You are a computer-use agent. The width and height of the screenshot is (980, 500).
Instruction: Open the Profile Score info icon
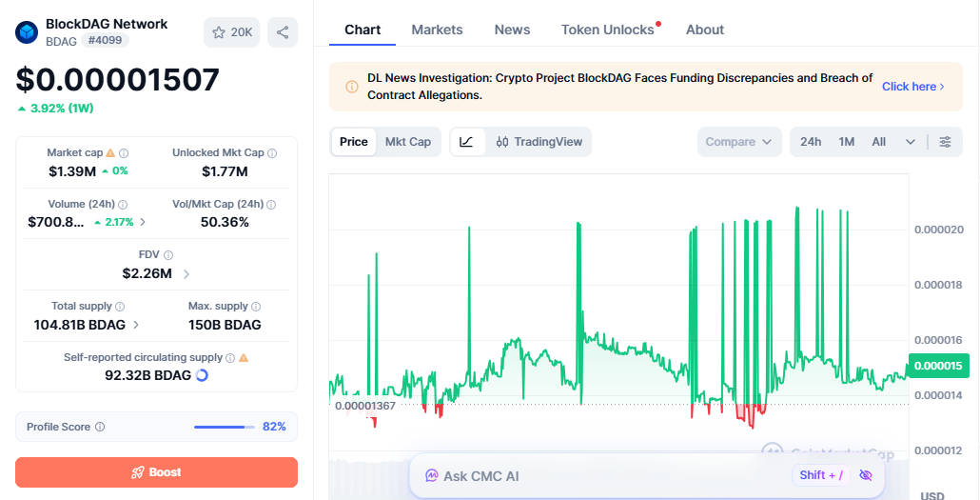pos(100,427)
